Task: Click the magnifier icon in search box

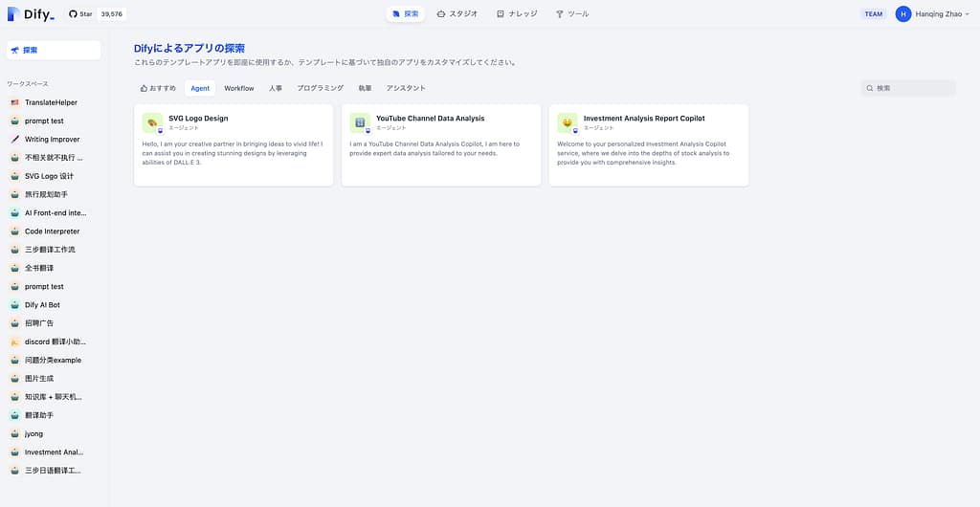Action: coord(870,88)
